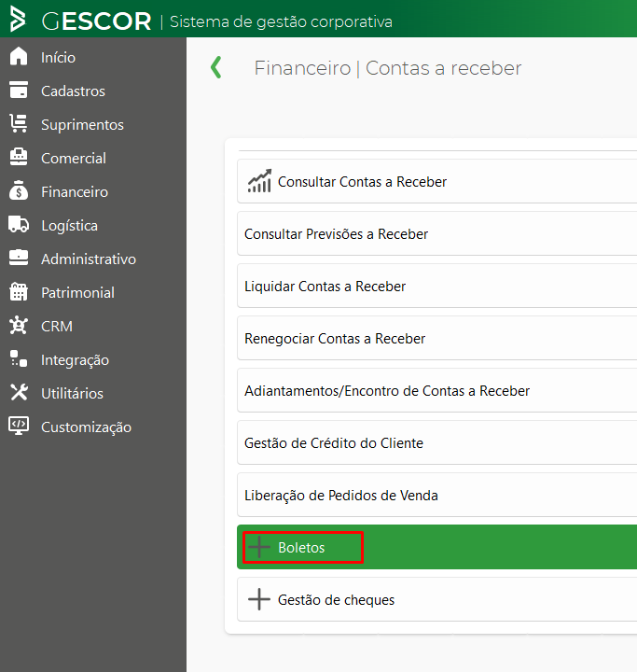
Task: Open the Customização menu item
Action: pyautogui.click(x=86, y=427)
